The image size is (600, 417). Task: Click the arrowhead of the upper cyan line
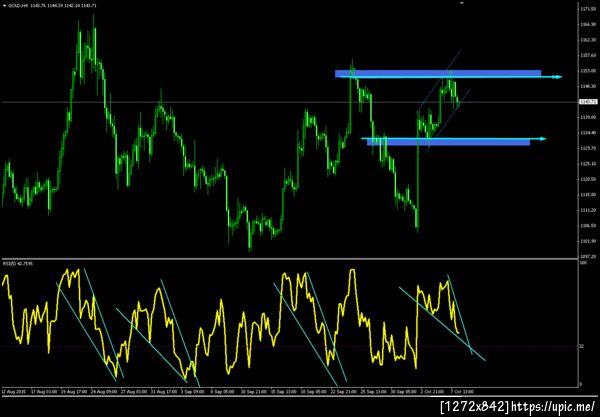click(558, 77)
